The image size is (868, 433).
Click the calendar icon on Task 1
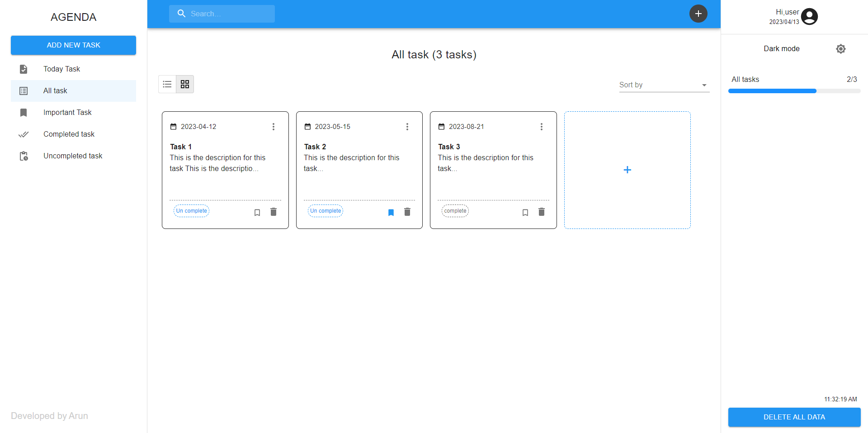pos(173,127)
